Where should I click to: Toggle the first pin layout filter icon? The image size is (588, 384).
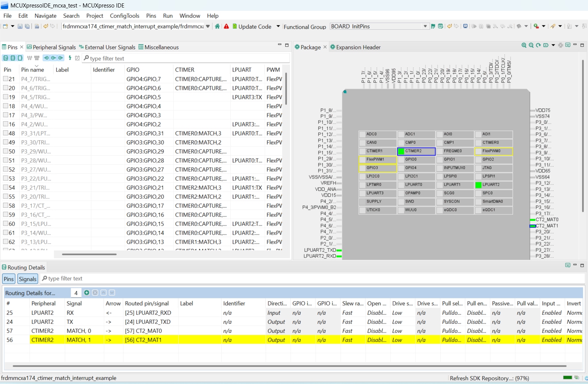(x=6, y=58)
